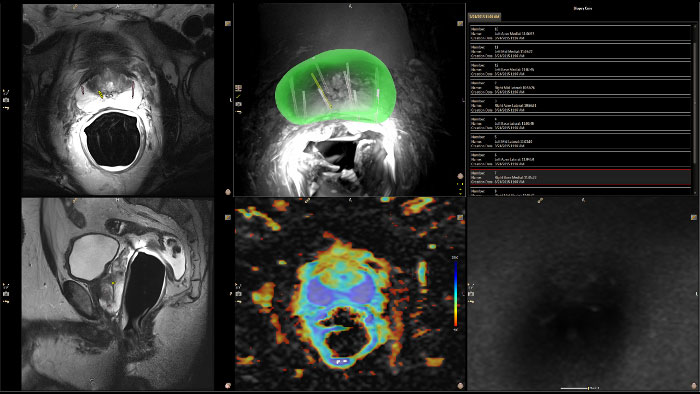Screen dimensions: 700x394
Task: Click the icon above the camera beside the ultrasound view
Action: (471, 286)
